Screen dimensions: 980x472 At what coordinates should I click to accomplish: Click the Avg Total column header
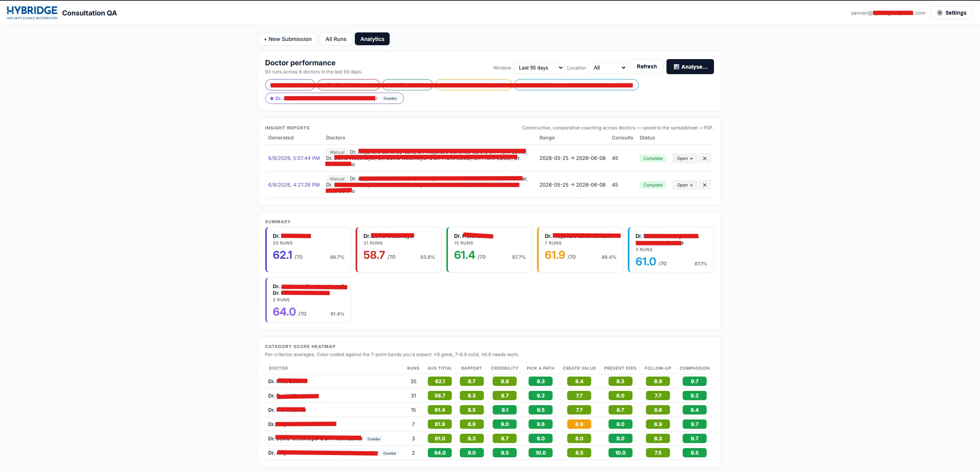[440, 368]
